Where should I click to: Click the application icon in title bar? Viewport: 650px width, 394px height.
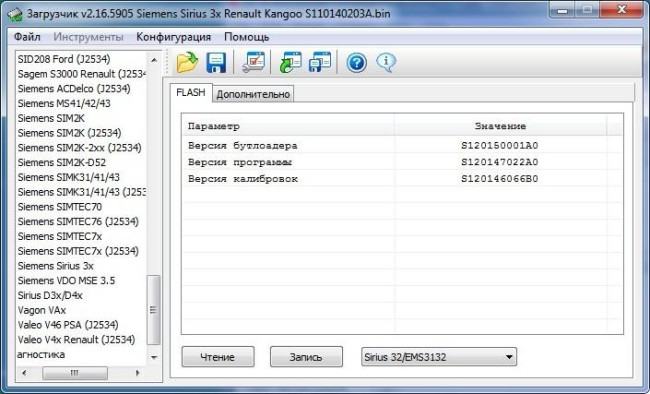pos(15,14)
